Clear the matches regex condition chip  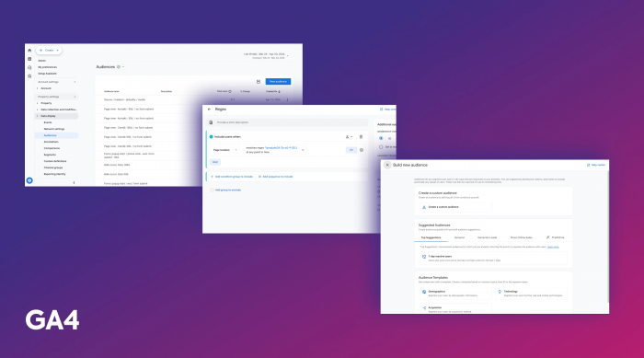(303, 150)
